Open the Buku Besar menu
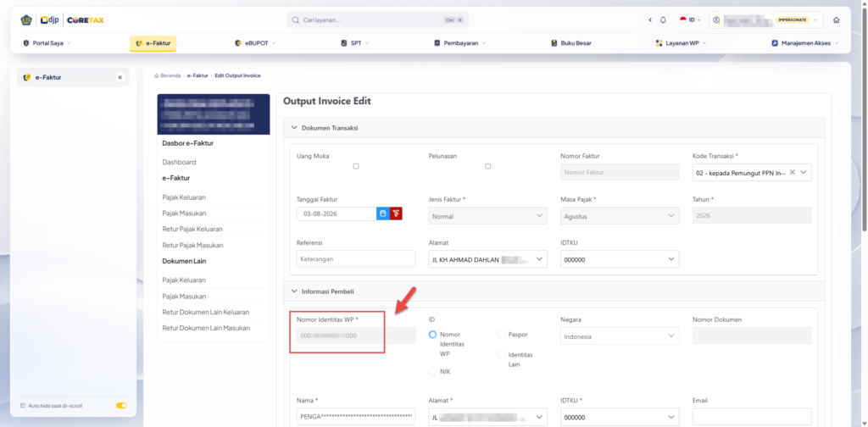Viewport: 868px width, 427px height. pos(571,43)
